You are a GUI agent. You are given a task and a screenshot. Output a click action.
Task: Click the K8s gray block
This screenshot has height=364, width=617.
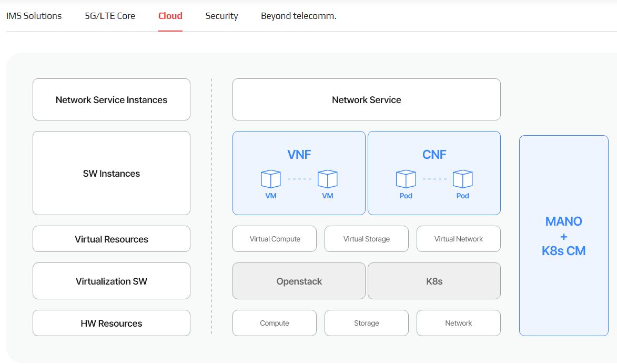(434, 281)
